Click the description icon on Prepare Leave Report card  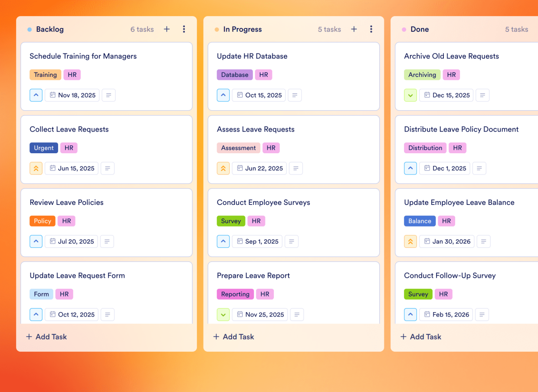(x=297, y=314)
